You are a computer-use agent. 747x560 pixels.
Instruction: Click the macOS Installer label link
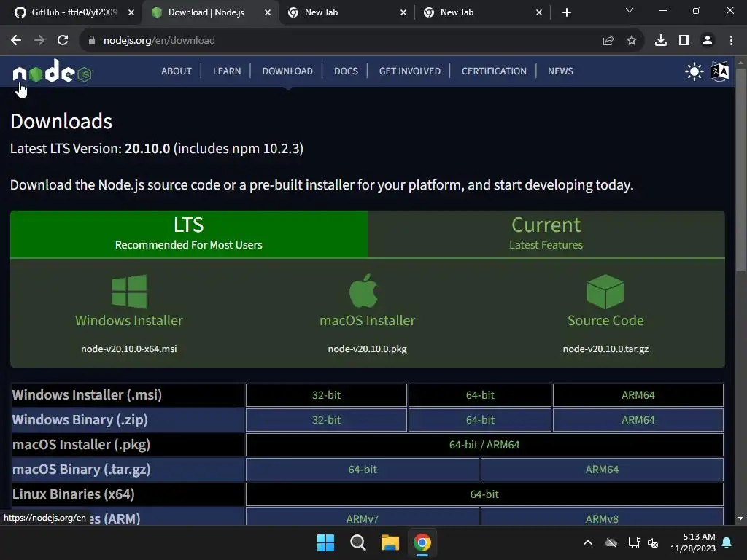pos(368,321)
